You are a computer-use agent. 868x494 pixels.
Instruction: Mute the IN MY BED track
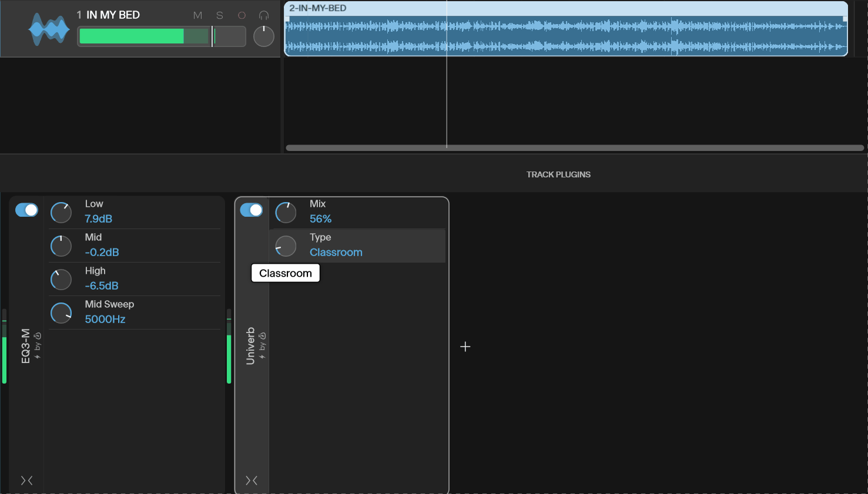click(197, 15)
